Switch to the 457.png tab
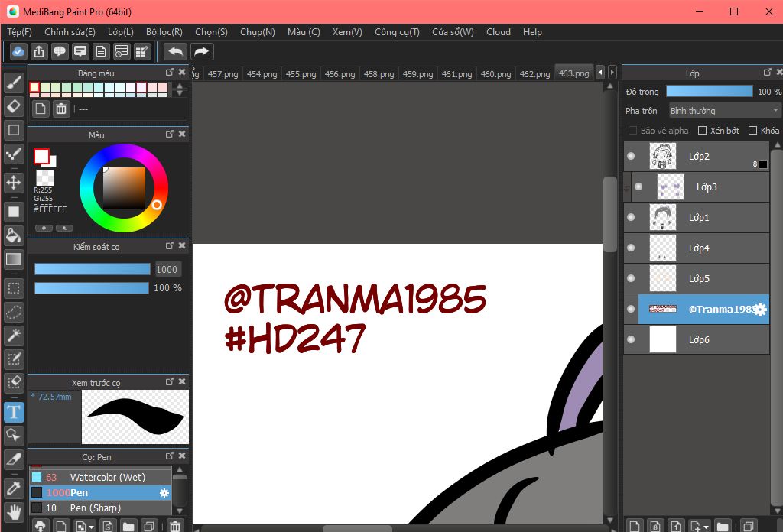783x532 pixels. point(223,74)
